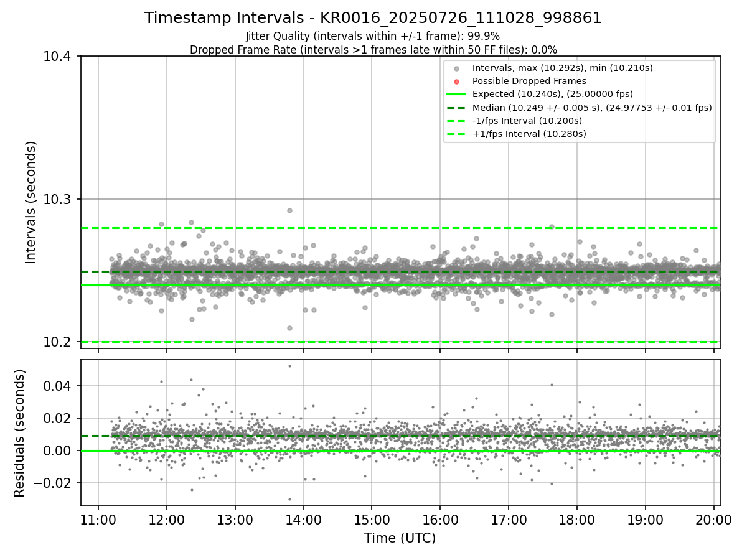Select the 'Dropped Frame Rate' subtitle line
The height and width of the screenshot is (560, 747).
click(x=373, y=49)
